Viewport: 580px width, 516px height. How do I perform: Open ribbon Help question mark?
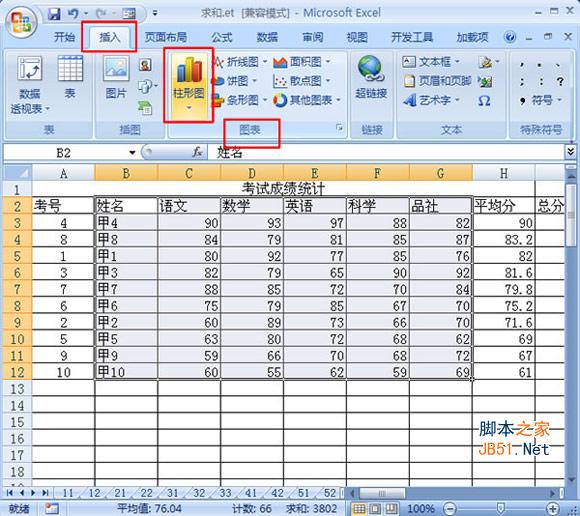click(510, 37)
